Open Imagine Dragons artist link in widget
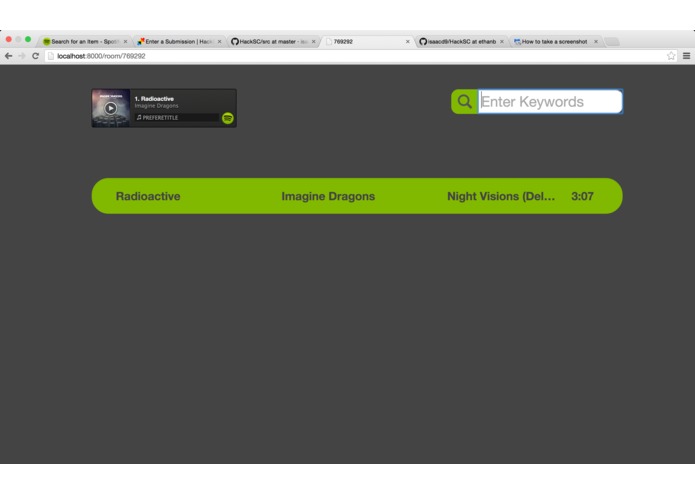This screenshot has height=494, width=695. tap(156, 106)
